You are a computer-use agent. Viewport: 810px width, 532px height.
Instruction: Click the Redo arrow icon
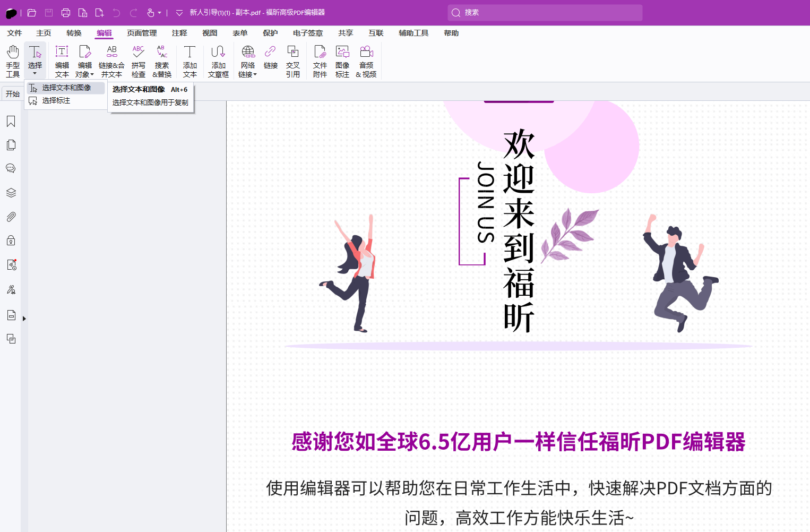pyautogui.click(x=133, y=13)
